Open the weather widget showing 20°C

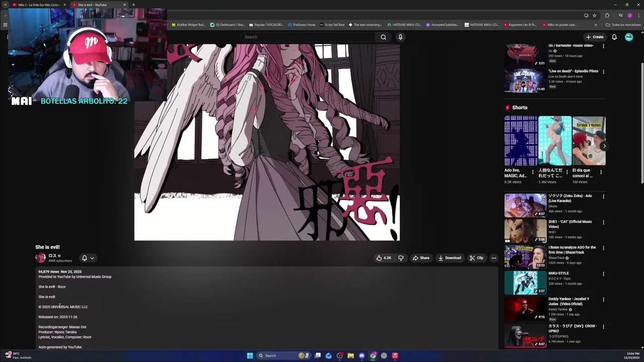click(18, 355)
